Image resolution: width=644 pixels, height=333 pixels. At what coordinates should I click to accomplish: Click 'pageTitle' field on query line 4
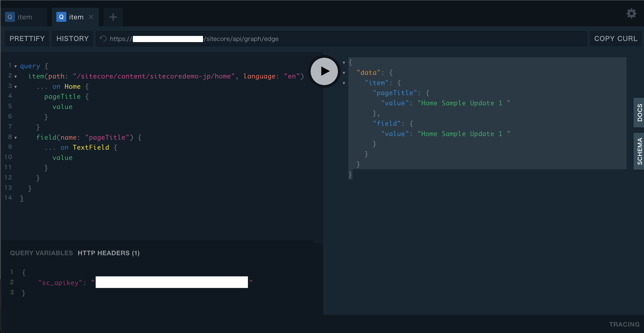pyautogui.click(x=62, y=97)
